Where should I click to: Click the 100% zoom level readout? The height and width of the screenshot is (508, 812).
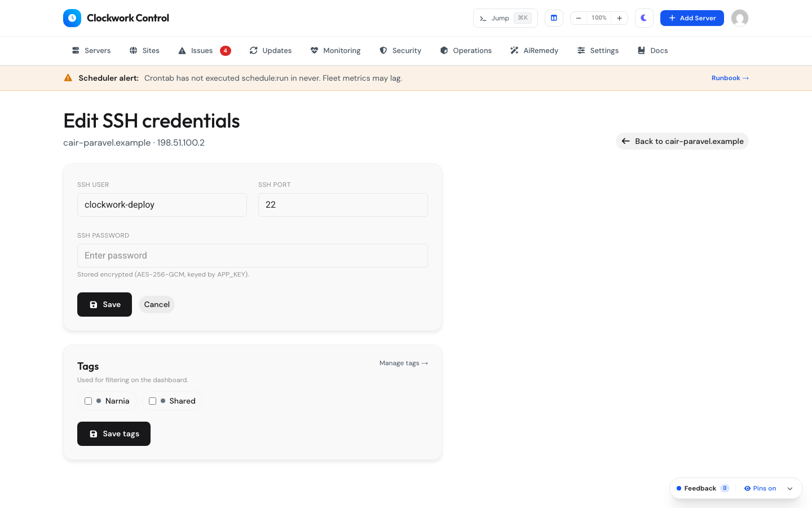[x=599, y=18]
